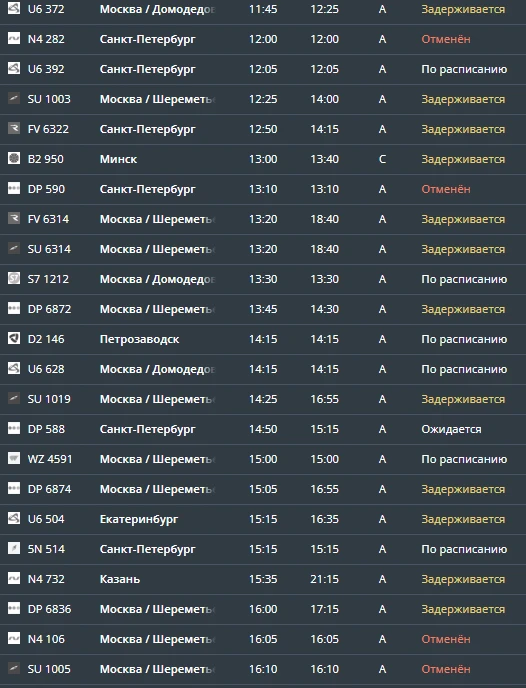Open flight N4 282 to Санкт-Петербург
The width and height of the screenshot is (526, 688).
(263, 39)
